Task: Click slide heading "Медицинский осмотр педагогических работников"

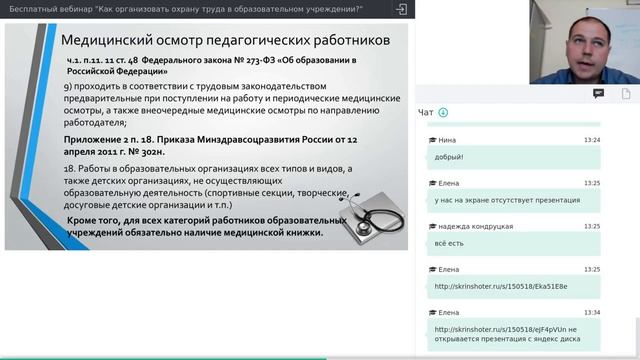Action: pos(225,40)
